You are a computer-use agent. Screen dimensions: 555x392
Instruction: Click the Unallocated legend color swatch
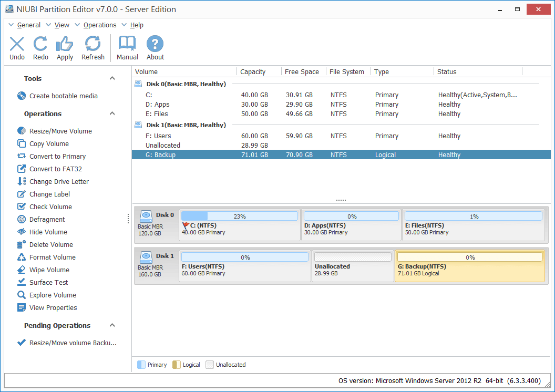pos(210,365)
